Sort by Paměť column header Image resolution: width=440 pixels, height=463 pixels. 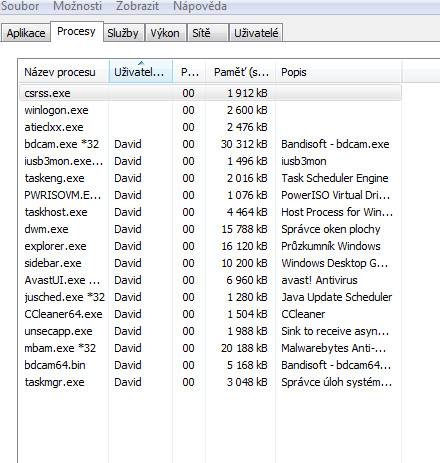point(240,72)
